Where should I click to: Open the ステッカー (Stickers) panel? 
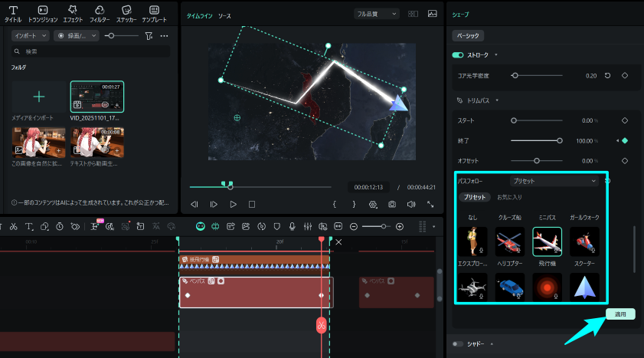click(127, 13)
